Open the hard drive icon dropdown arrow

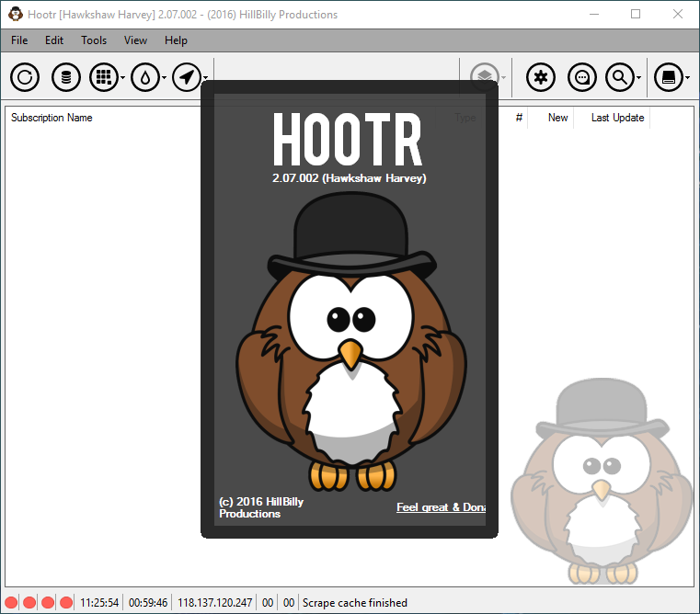click(x=687, y=77)
